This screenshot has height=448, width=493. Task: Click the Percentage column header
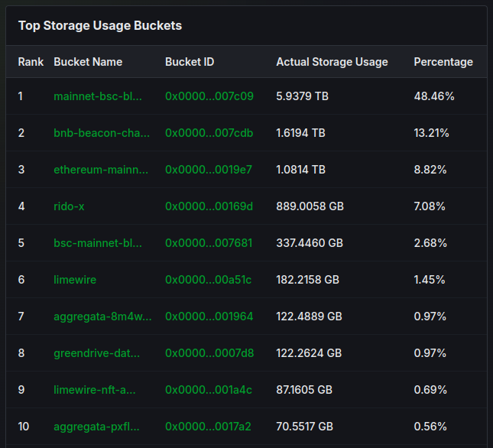coord(443,62)
